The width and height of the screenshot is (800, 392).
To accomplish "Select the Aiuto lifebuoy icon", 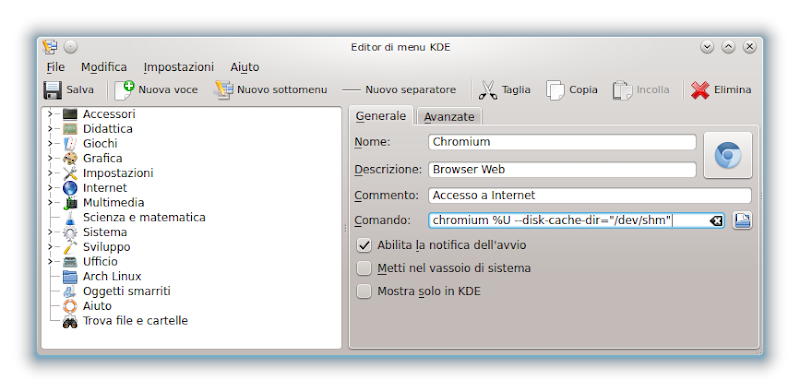I will [x=70, y=306].
